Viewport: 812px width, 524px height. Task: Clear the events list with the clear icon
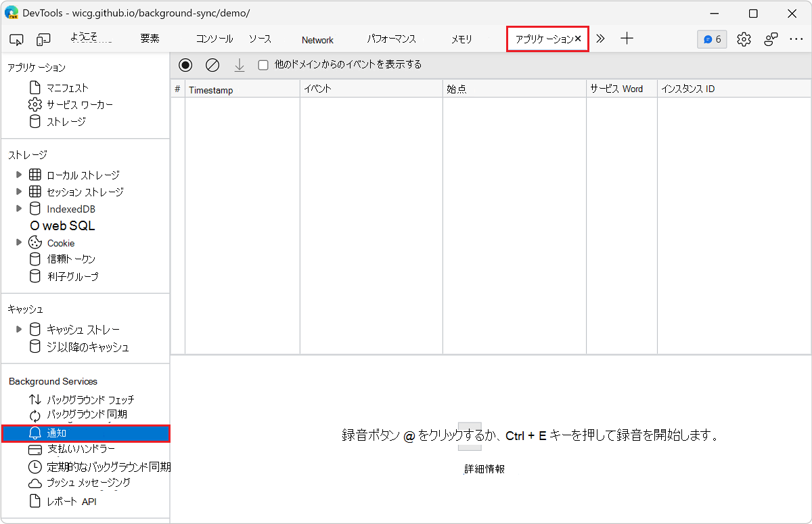pos(212,64)
